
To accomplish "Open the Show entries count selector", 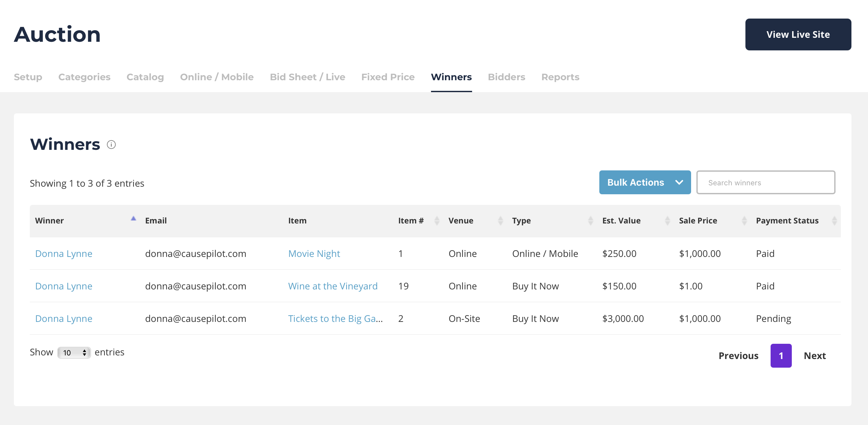I will [74, 353].
